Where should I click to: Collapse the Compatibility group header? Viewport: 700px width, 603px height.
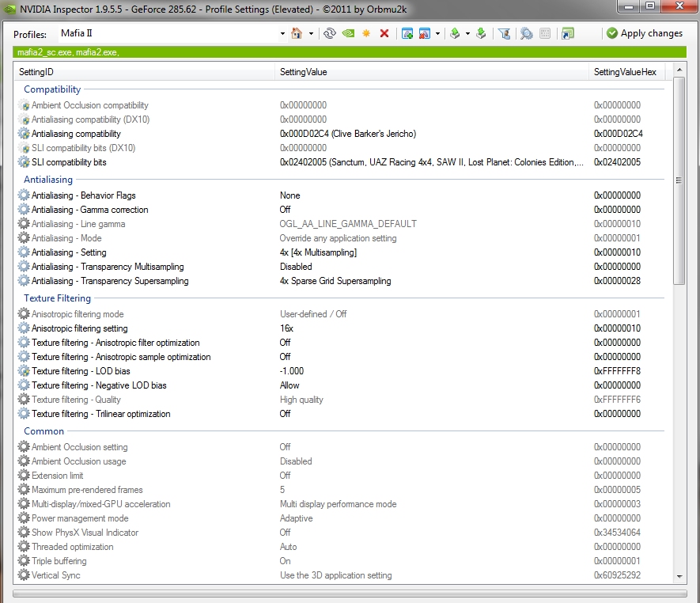52,89
